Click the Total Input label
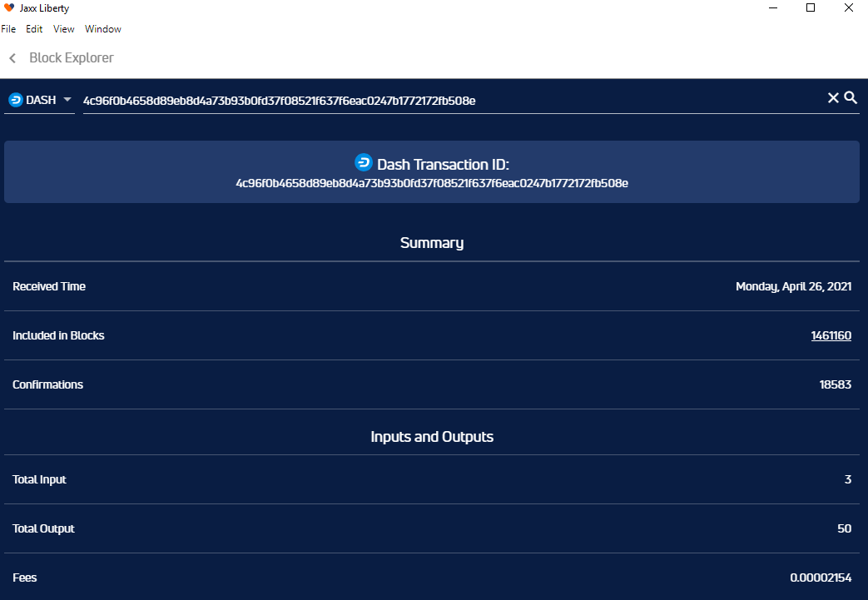The image size is (868, 600). point(39,480)
